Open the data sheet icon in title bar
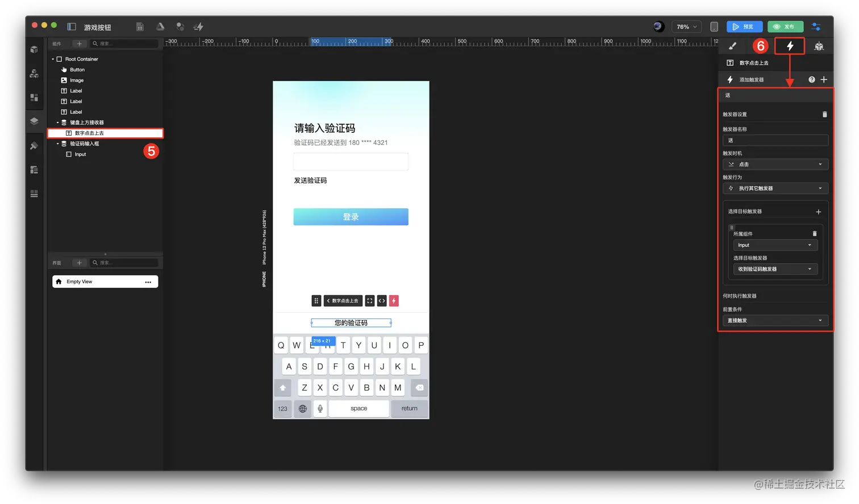The image size is (859, 504). tap(140, 27)
